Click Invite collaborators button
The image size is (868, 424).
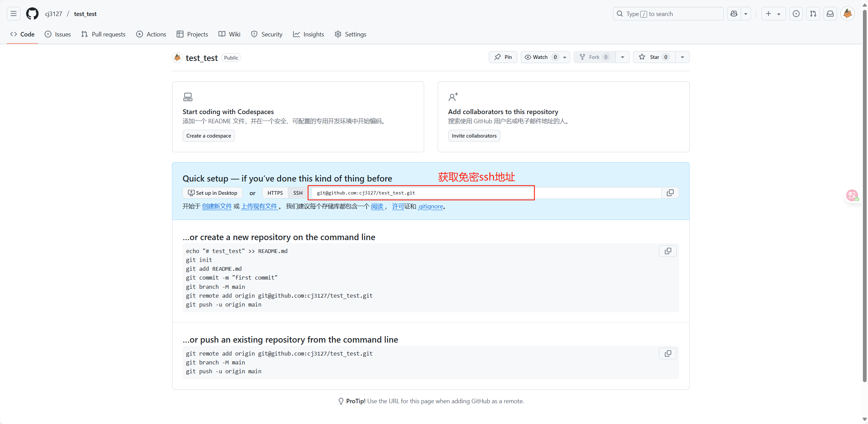point(474,136)
